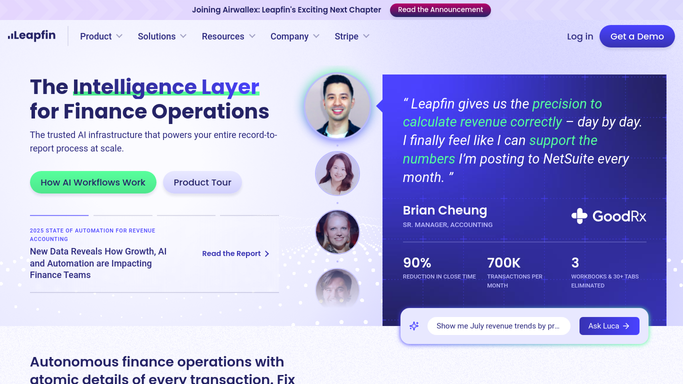Click the Ask Luca button
Screen dimensions: 683x384
[x=609, y=326]
